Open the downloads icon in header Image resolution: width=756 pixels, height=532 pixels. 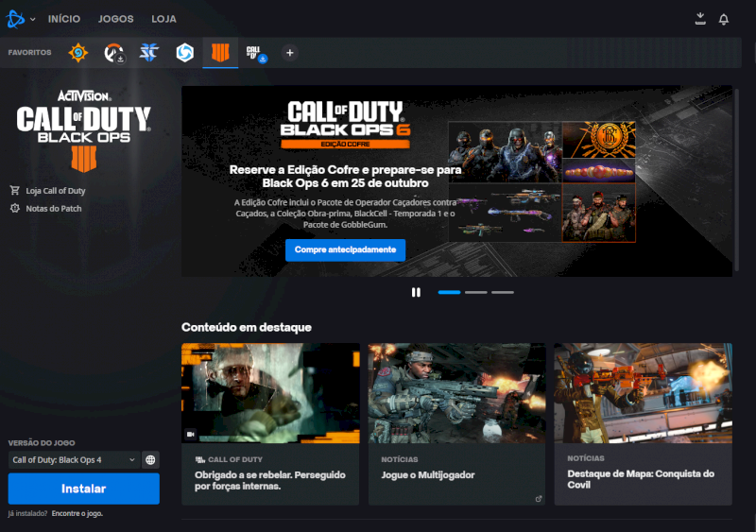click(700, 19)
